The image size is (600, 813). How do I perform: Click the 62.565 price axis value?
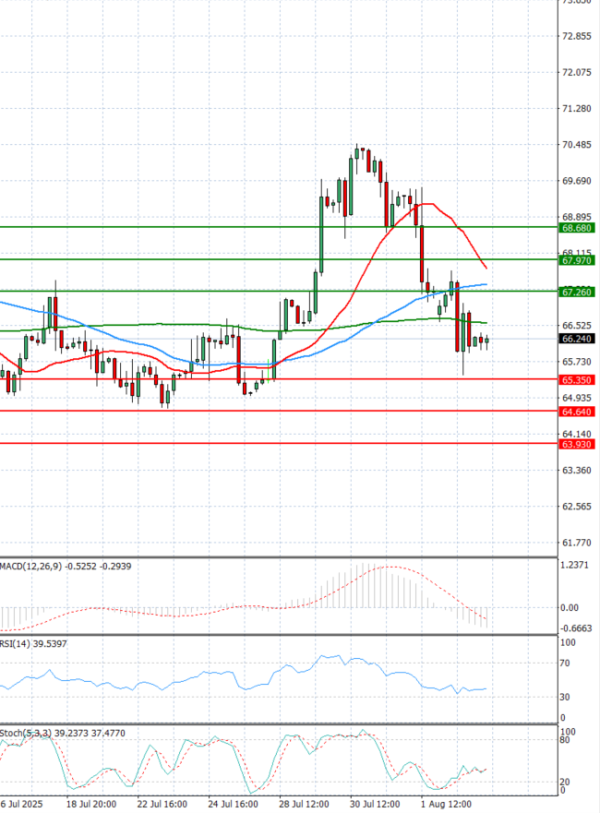(577, 507)
